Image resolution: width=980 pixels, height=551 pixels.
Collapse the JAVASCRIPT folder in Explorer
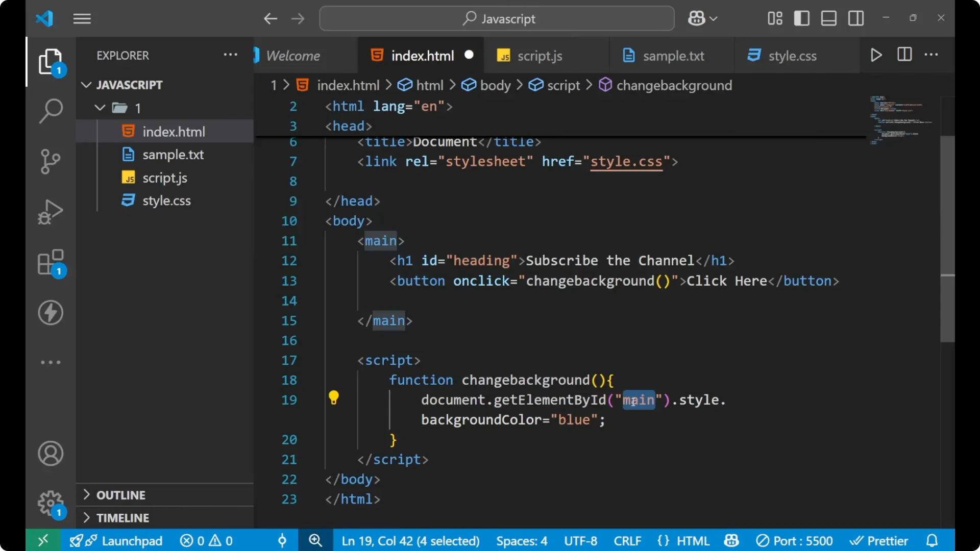point(86,85)
